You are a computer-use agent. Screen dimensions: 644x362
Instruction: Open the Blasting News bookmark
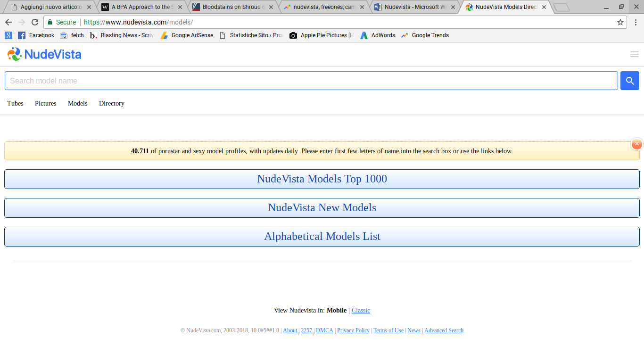tap(122, 35)
